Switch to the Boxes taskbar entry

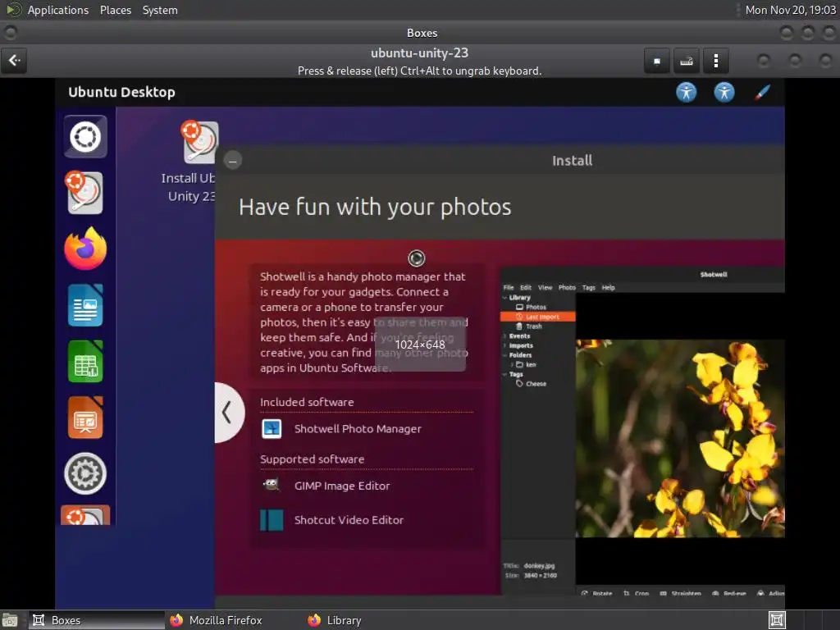pos(97,620)
